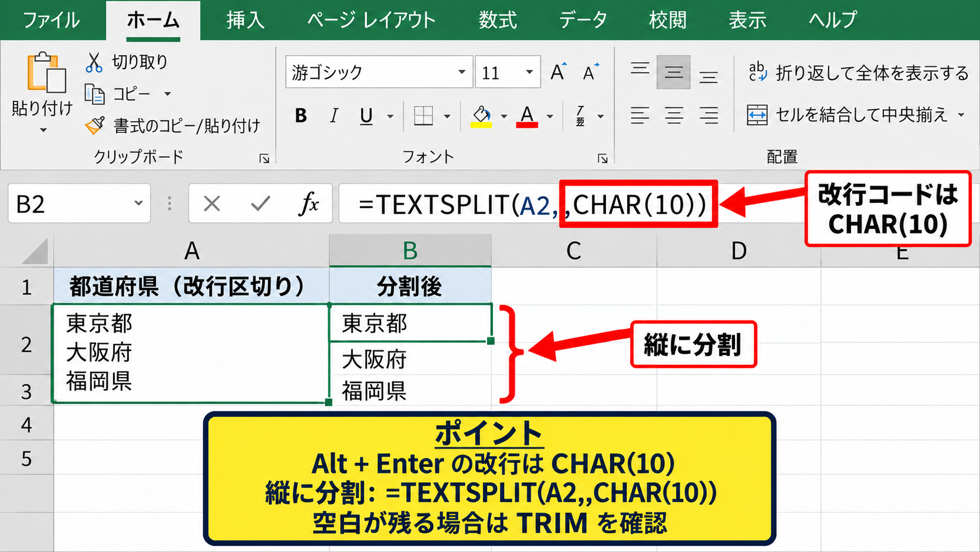980x552 pixels.
Task: Expand the paste options arrow
Action: coord(43,130)
